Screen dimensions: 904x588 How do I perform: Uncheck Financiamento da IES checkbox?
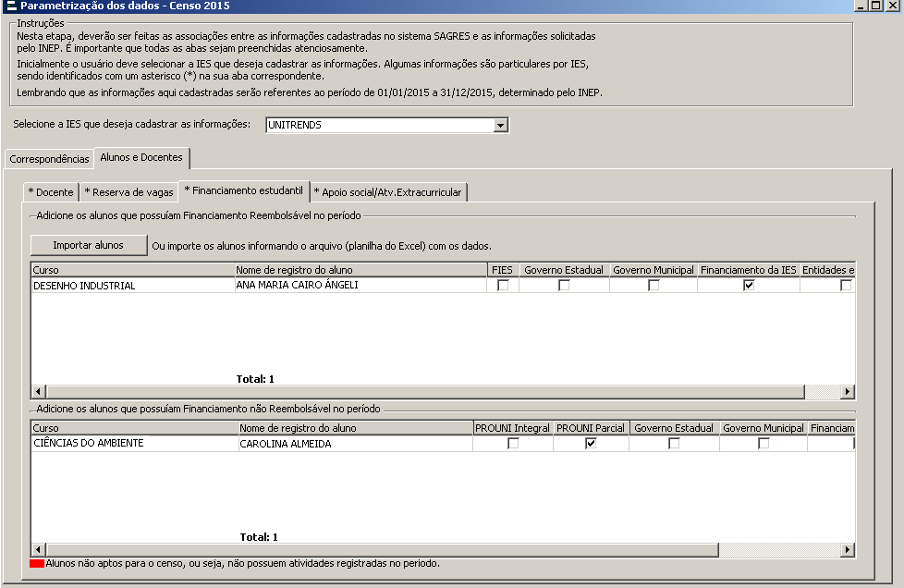point(749,286)
